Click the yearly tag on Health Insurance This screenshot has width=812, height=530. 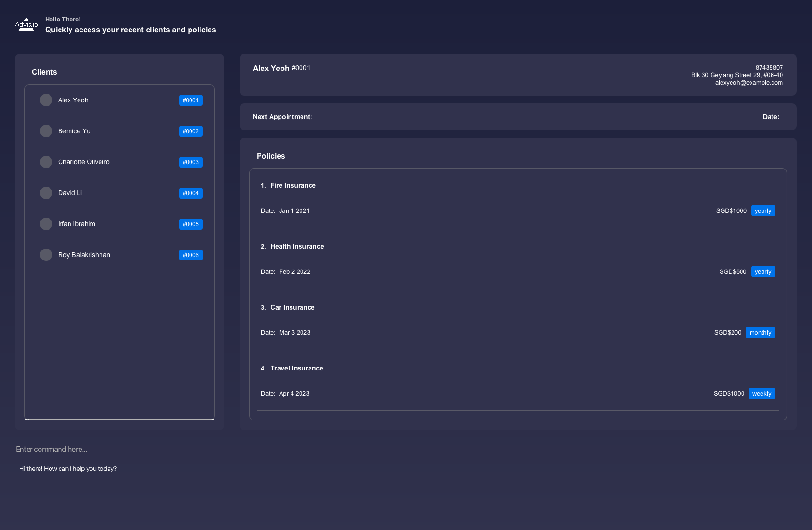point(763,271)
